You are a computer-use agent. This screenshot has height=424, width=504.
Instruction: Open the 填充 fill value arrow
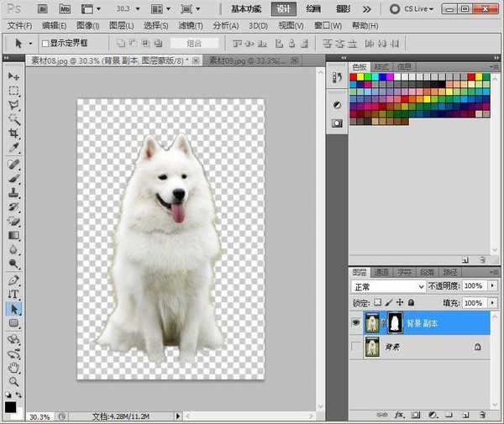[491, 301]
